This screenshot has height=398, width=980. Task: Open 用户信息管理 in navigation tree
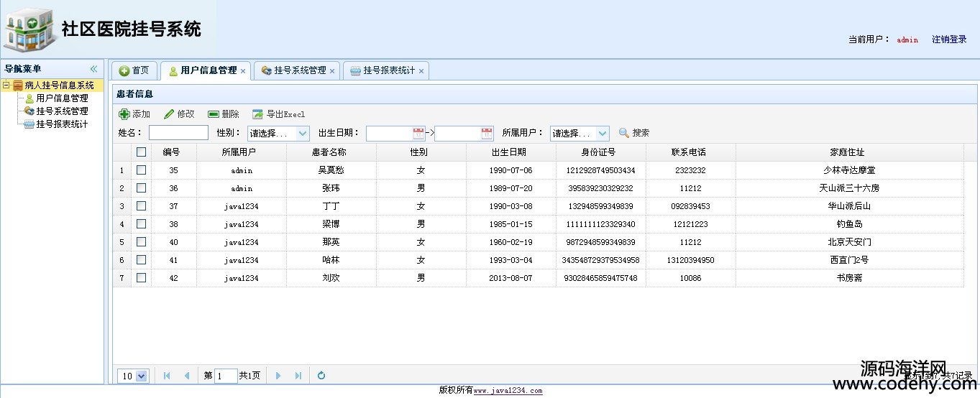(62, 98)
